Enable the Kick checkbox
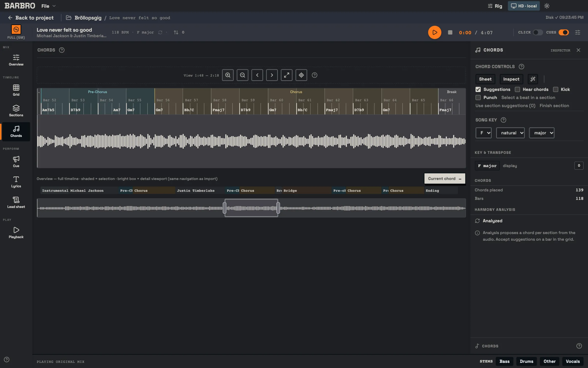Image resolution: width=588 pixels, height=368 pixels. 556,89
